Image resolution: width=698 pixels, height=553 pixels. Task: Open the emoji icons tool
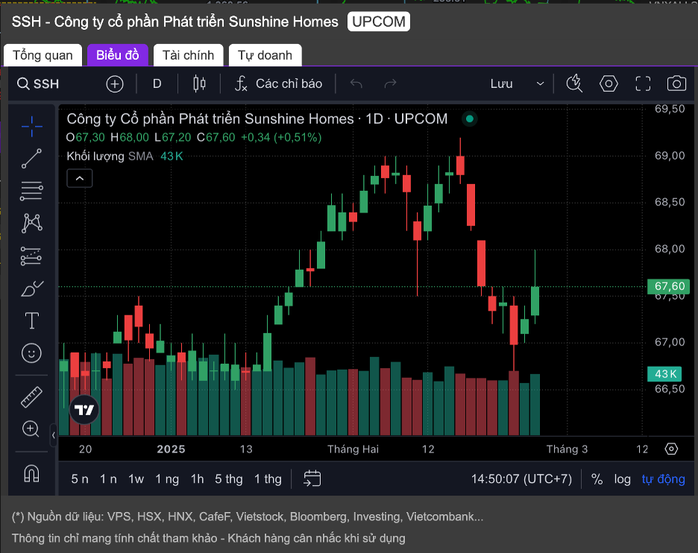[32, 353]
